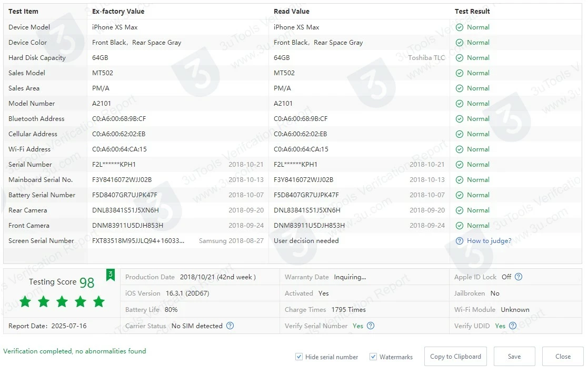Click the question mark icon beside How to judge

[x=460, y=241]
